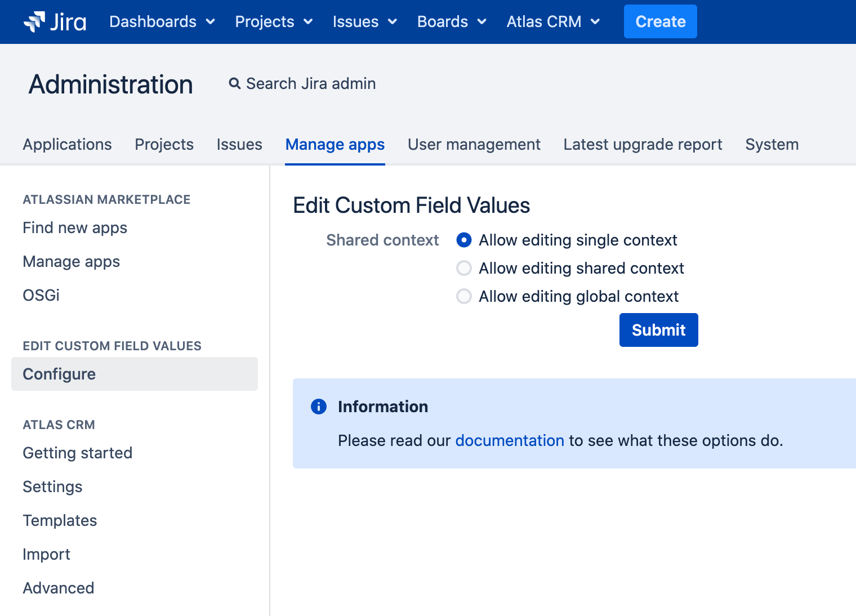This screenshot has height=616, width=856.
Task: Open the Latest upgrade report tab
Action: click(x=643, y=145)
